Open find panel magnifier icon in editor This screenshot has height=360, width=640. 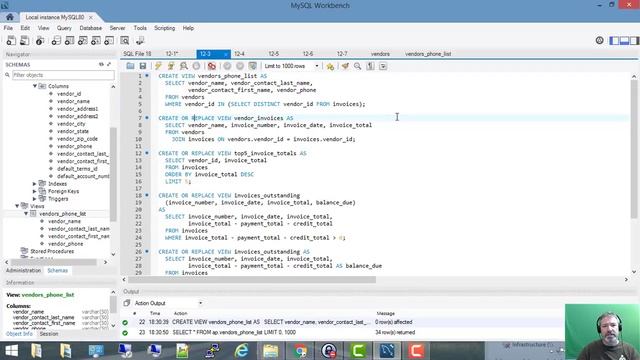pyautogui.click(x=358, y=66)
